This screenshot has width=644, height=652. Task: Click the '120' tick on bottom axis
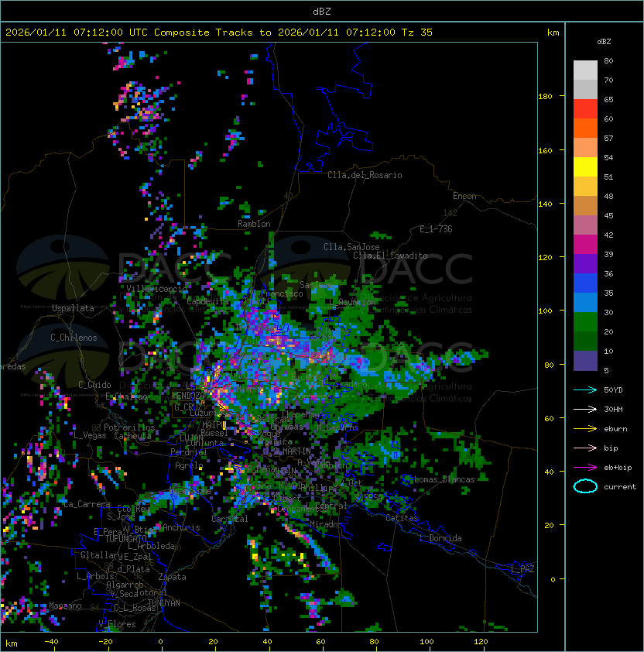481,641
